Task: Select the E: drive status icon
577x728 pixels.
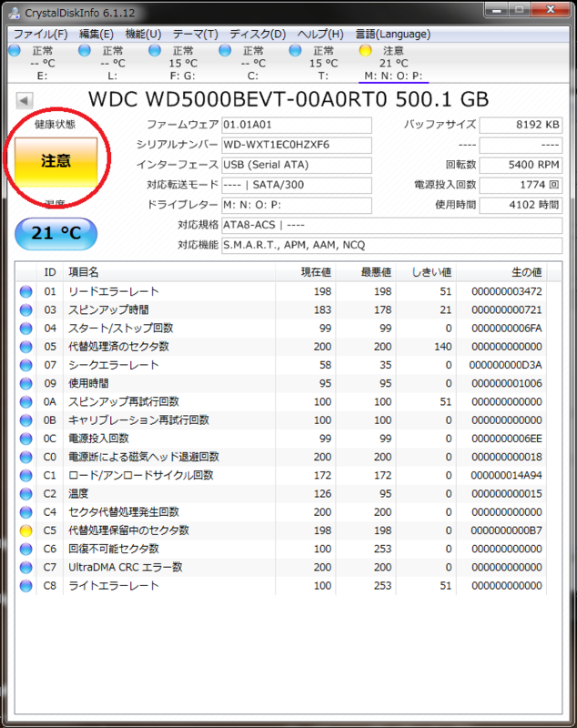Action: pos(15,50)
